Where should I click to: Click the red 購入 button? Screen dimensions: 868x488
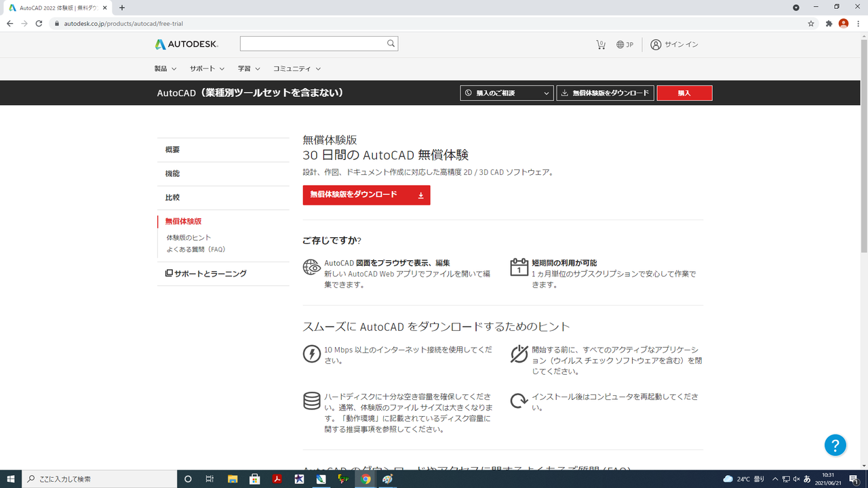[x=684, y=93]
